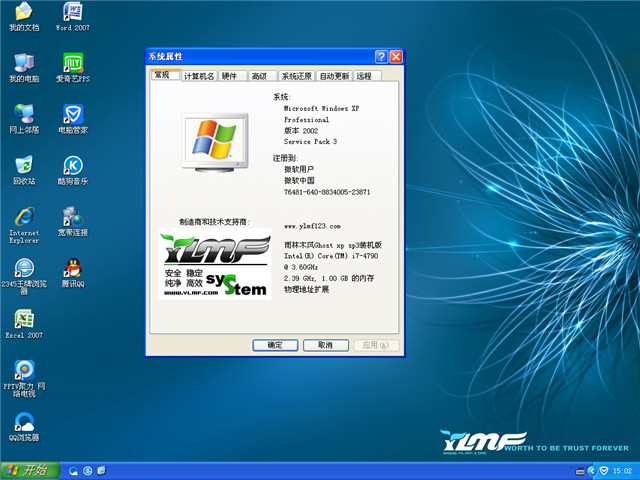Switch to the 硬件 tab

pyautogui.click(x=232, y=76)
